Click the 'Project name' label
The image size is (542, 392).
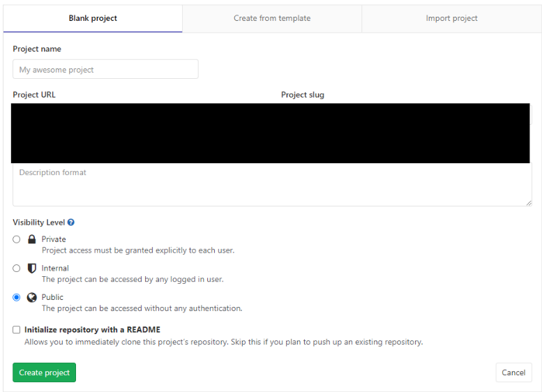[x=37, y=49]
